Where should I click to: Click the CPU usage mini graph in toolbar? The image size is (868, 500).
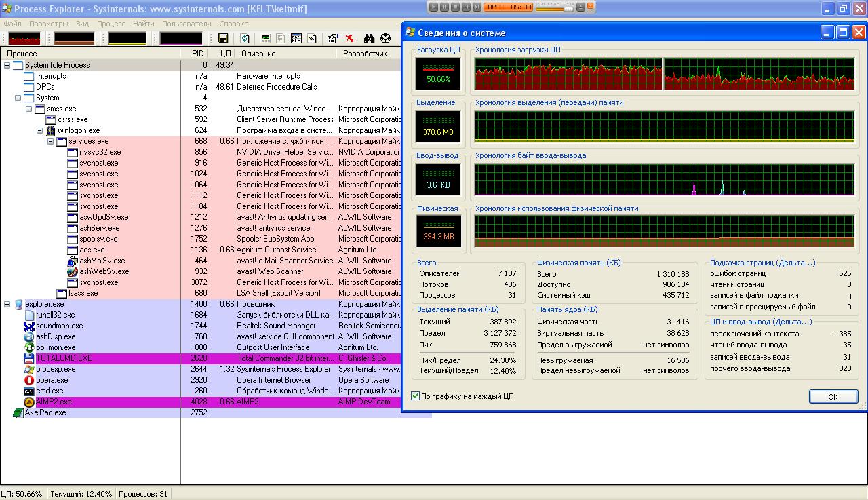coord(24,39)
